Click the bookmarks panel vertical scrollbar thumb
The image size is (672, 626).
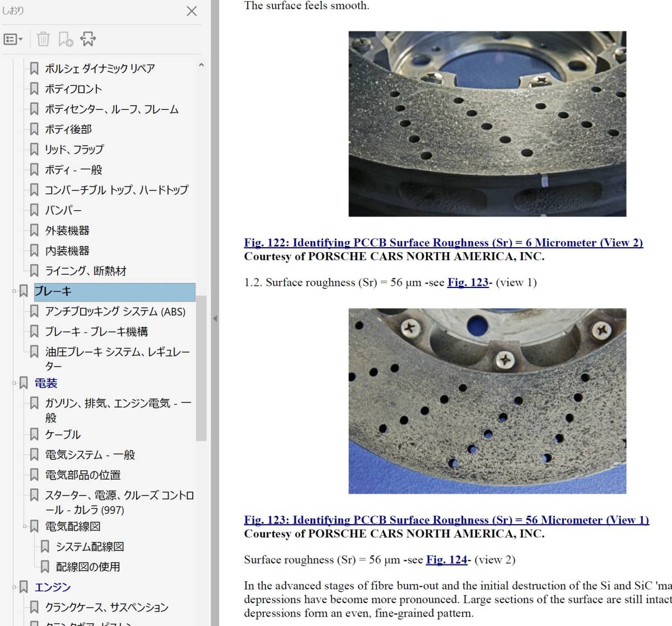(201, 368)
